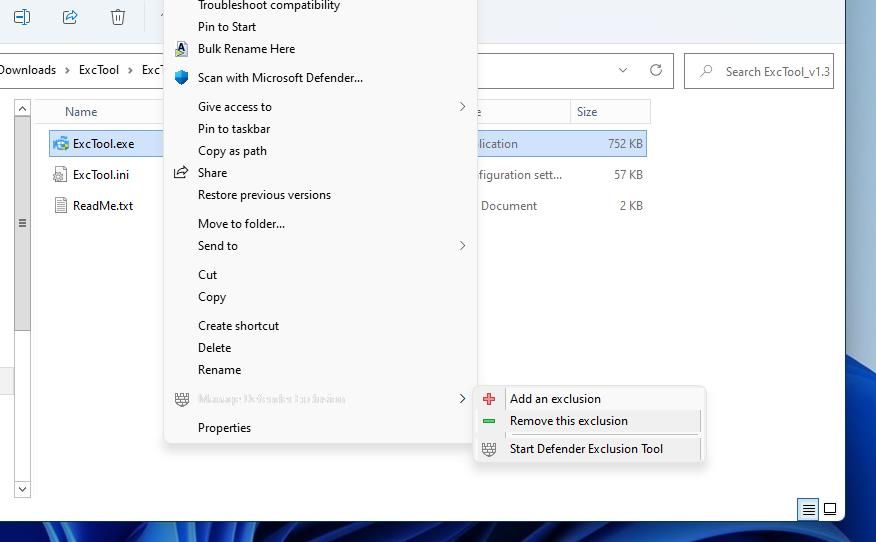Select the ExcTool.exe file name
Image resolution: width=876 pixels, height=542 pixels.
coord(103,144)
